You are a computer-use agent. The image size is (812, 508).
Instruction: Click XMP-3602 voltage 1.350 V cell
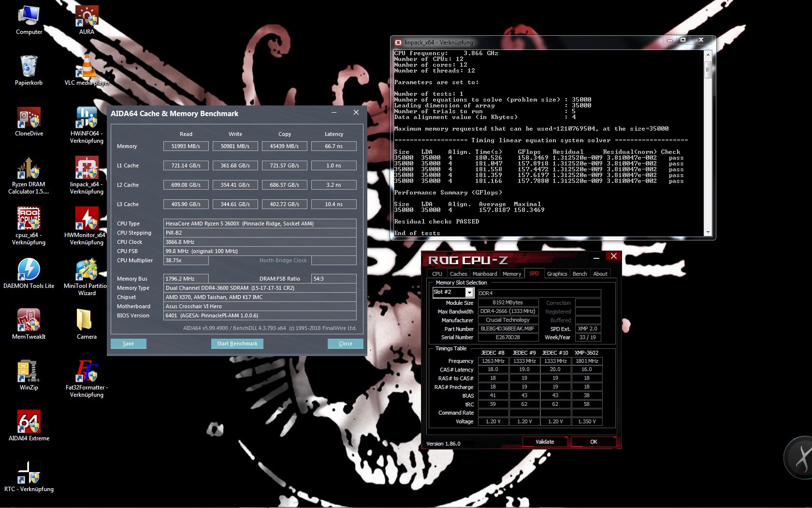pos(587,422)
